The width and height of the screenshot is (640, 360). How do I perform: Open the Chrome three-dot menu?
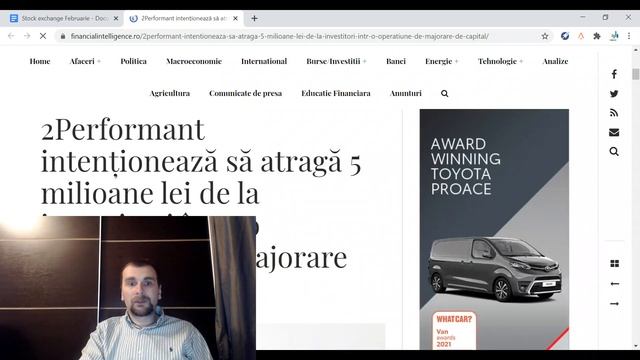pos(629,36)
